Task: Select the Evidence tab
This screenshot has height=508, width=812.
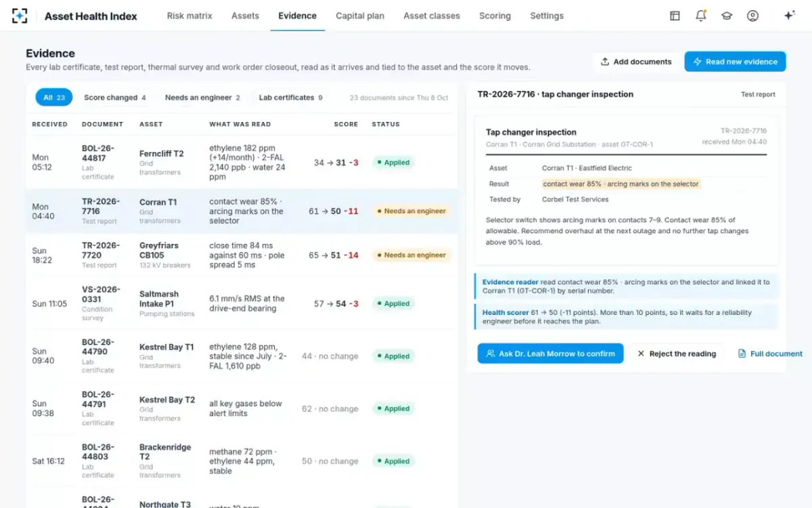Action: pyautogui.click(x=297, y=16)
